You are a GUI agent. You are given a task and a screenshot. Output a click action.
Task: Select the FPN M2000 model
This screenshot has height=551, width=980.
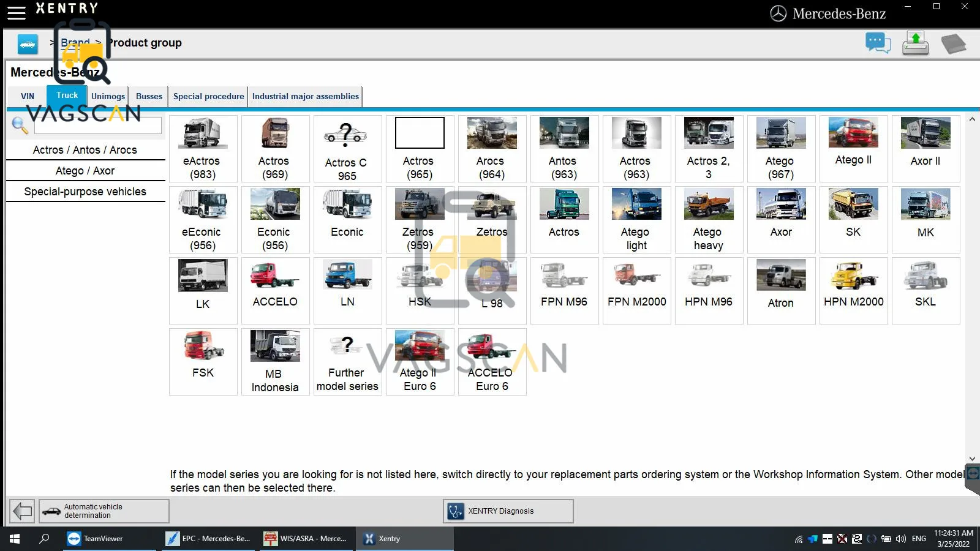pos(636,291)
